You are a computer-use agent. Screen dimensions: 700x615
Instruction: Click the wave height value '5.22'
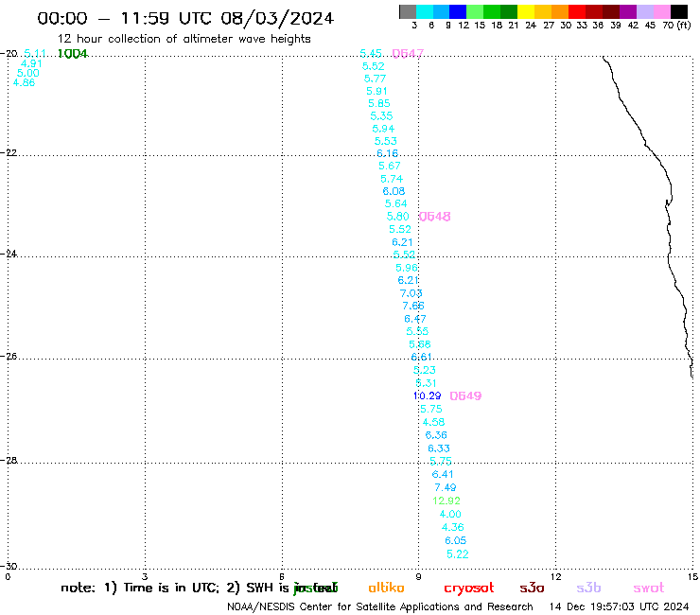point(458,554)
